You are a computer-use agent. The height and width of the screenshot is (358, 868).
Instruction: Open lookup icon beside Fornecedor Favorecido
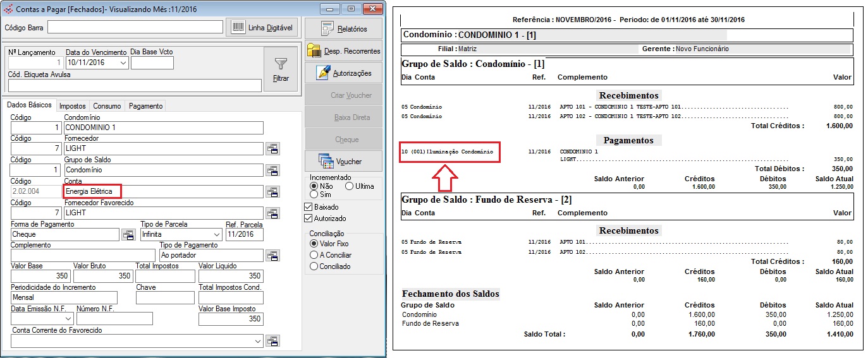coord(272,213)
